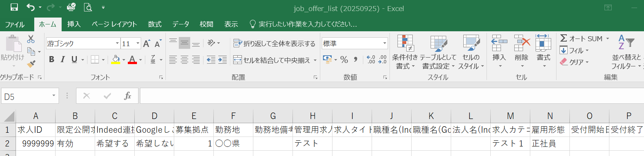Click the Cut scissors icon
Image resolution: width=644 pixels, height=156 pixels.
(x=31, y=39)
